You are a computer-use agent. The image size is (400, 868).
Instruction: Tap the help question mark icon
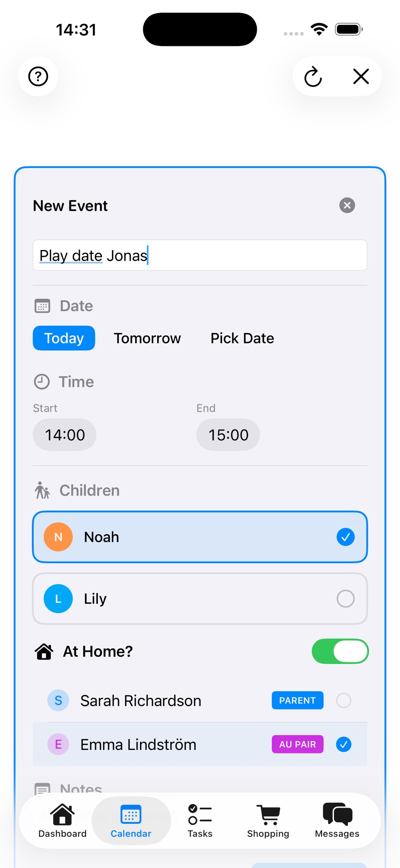point(38,77)
